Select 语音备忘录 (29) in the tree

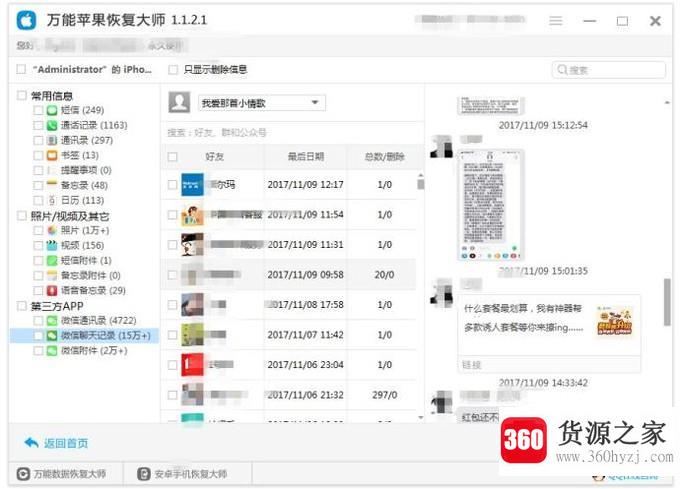(x=93, y=290)
